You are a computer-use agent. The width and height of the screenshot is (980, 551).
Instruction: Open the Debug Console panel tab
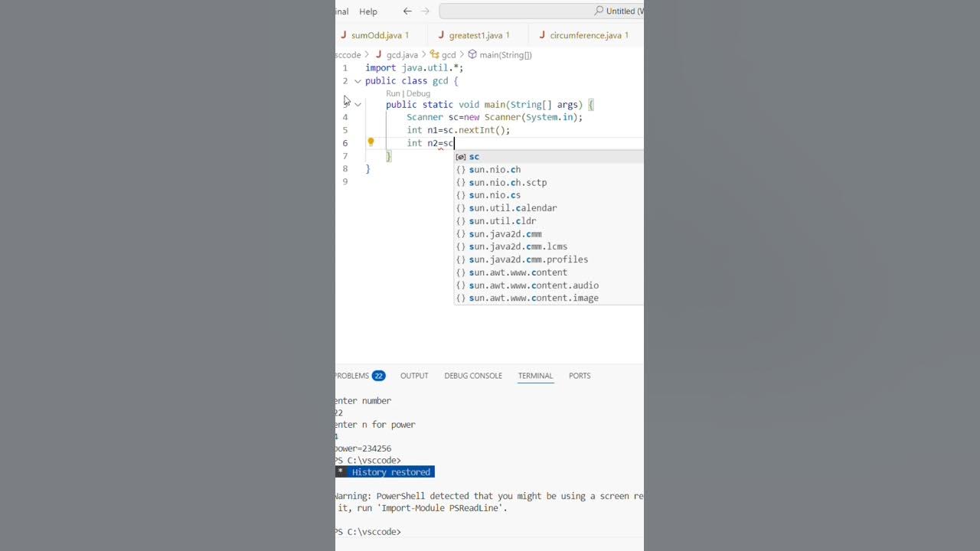point(473,376)
